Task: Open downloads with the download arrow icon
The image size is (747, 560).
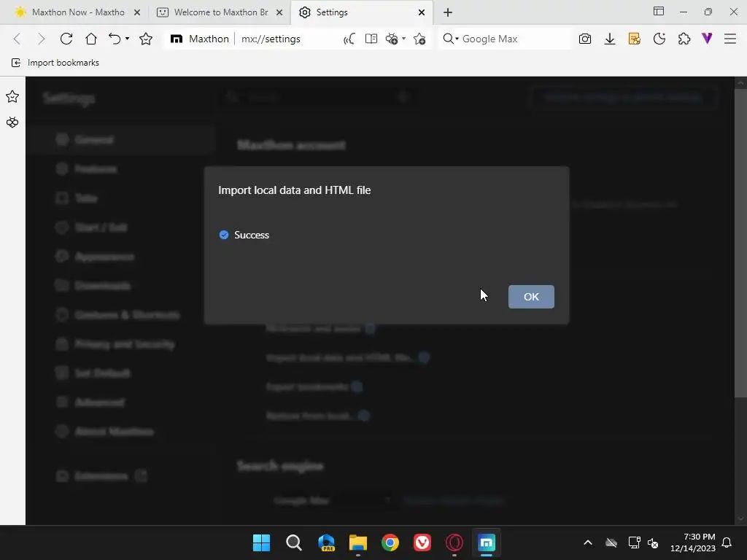Action: pyautogui.click(x=610, y=39)
